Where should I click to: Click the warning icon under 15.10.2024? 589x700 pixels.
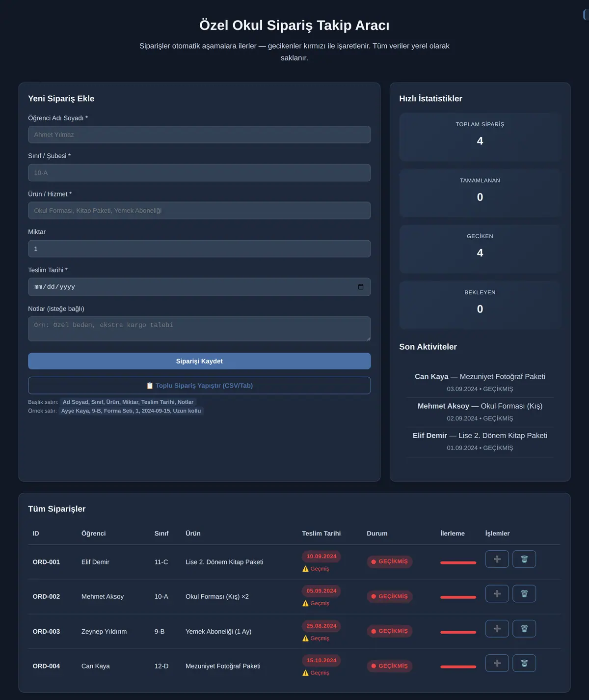[x=305, y=672]
